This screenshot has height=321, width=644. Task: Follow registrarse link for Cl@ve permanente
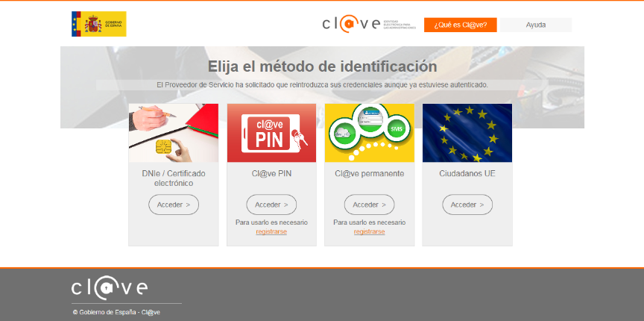click(x=369, y=231)
